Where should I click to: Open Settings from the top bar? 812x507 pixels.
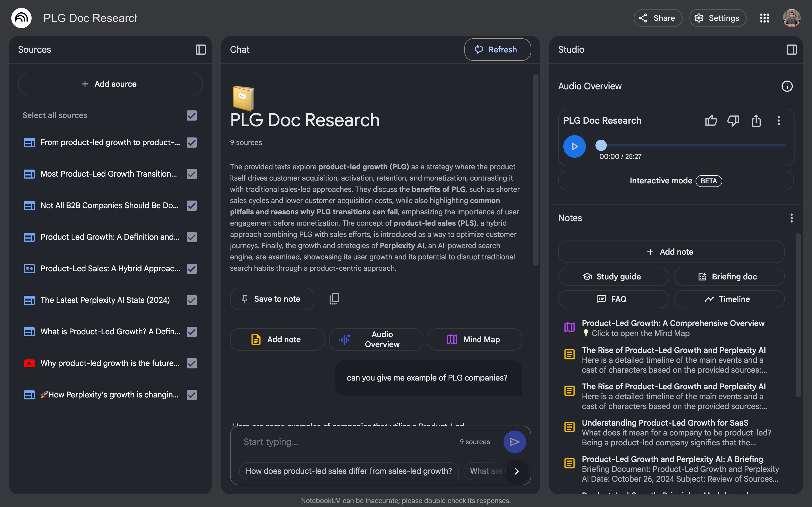coord(717,18)
